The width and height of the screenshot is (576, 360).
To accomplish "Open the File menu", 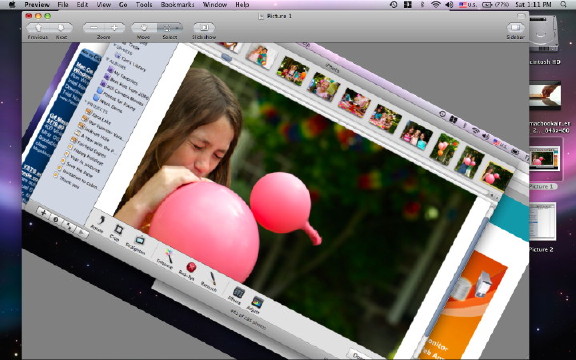I will click(63, 5).
